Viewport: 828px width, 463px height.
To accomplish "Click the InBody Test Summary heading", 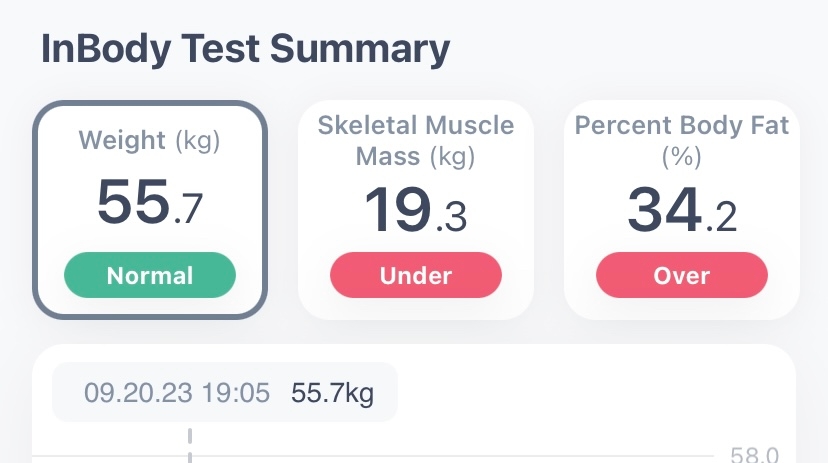I will coord(245,48).
